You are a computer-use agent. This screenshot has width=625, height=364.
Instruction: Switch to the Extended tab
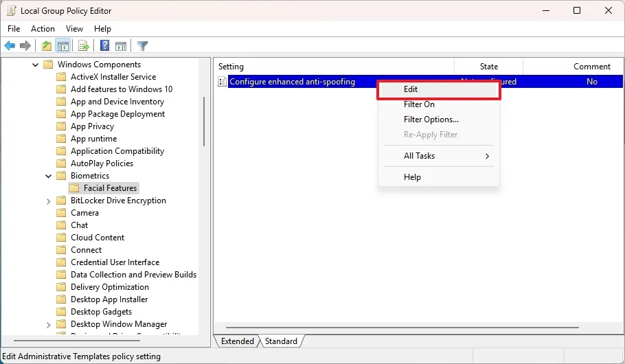pyautogui.click(x=237, y=341)
